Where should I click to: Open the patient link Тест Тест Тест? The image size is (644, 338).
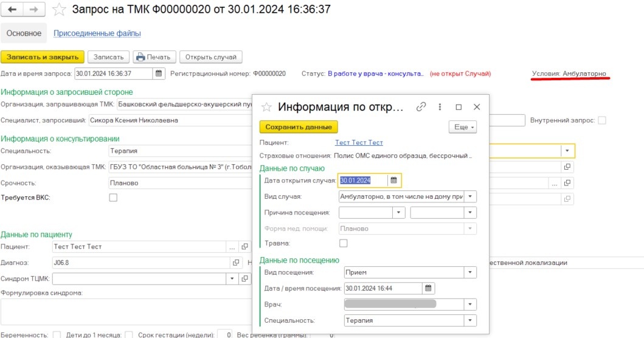pyautogui.click(x=359, y=143)
